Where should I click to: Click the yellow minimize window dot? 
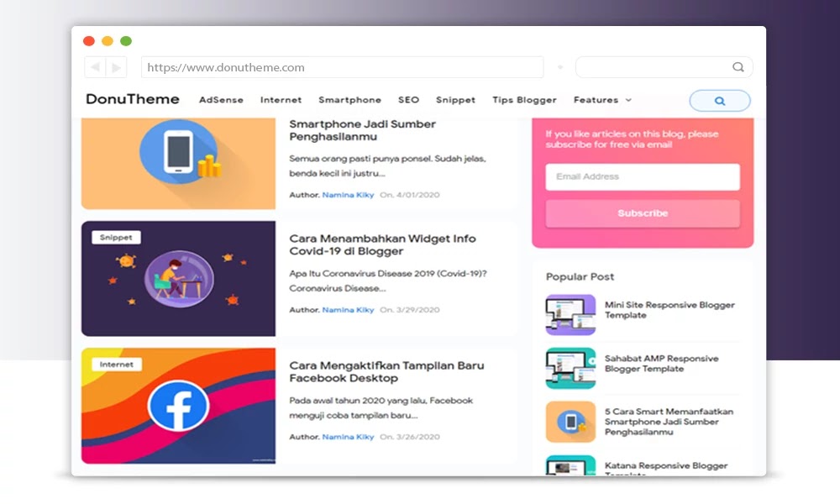108,41
